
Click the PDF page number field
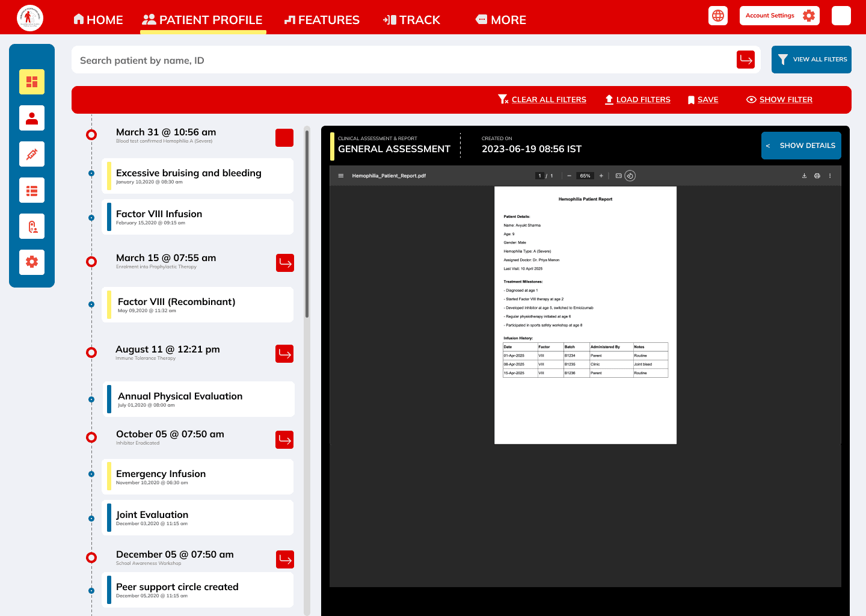[539, 176]
